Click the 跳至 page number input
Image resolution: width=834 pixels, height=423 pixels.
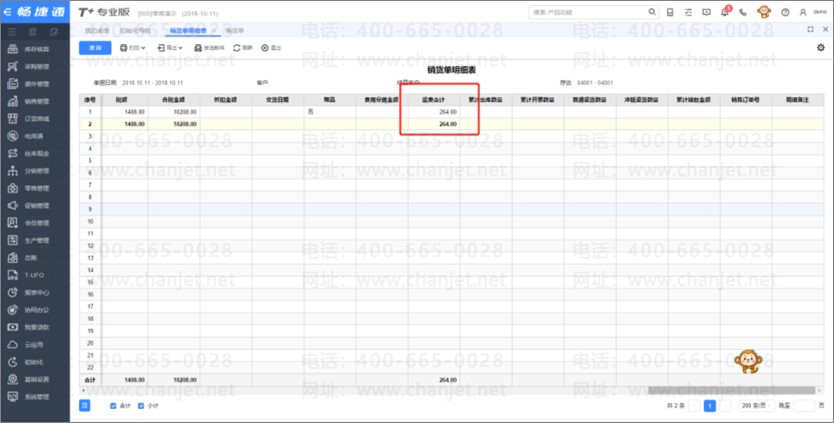click(x=804, y=405)
